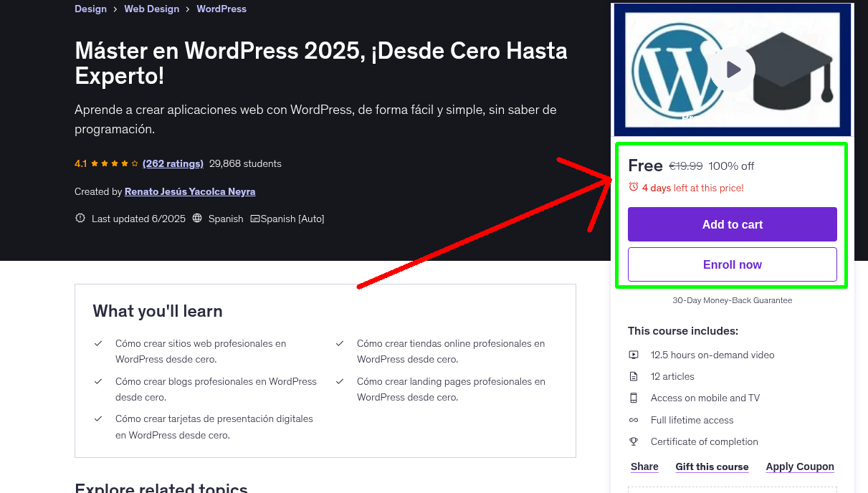Click Apply Coupon

click(x=800, y=466)
